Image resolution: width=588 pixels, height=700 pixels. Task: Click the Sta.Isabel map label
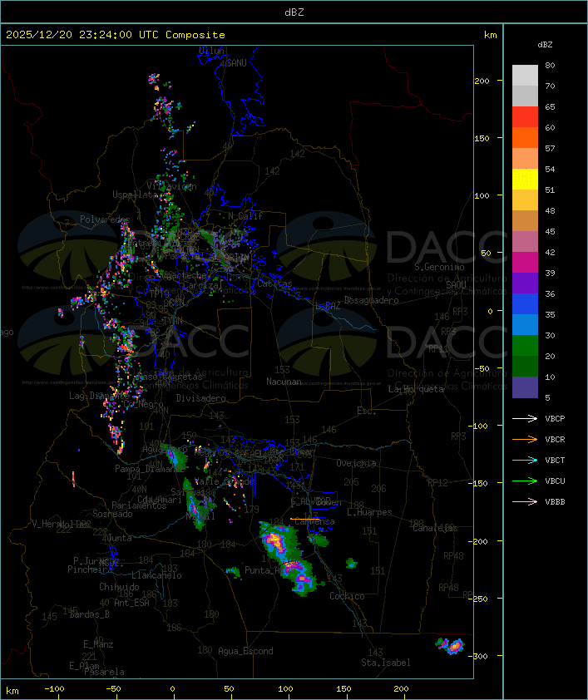pos(385,663)
